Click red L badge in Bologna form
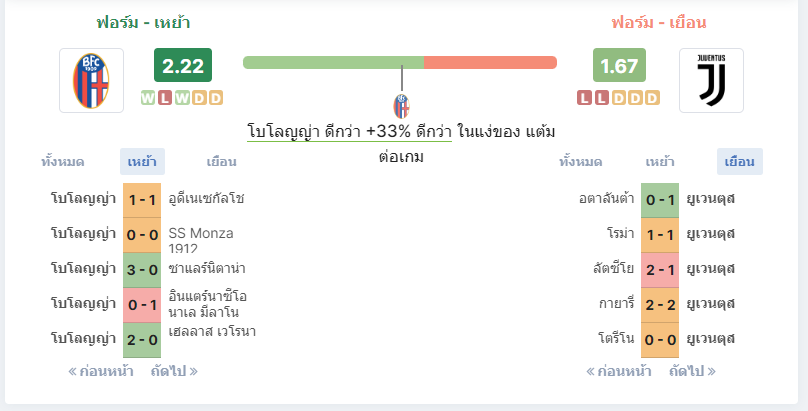This screenshot has width=808, height=411. (x=165, y=98)
